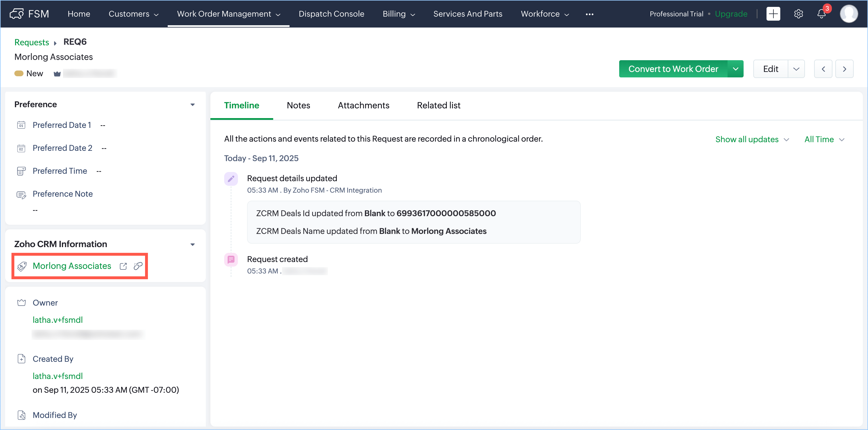Open the settings gear icon

point(798,14)
